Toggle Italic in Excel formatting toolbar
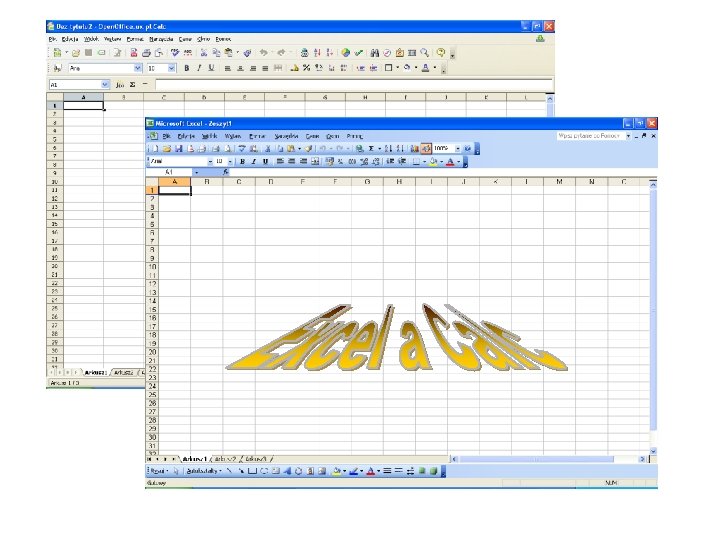 coord(254,161)
